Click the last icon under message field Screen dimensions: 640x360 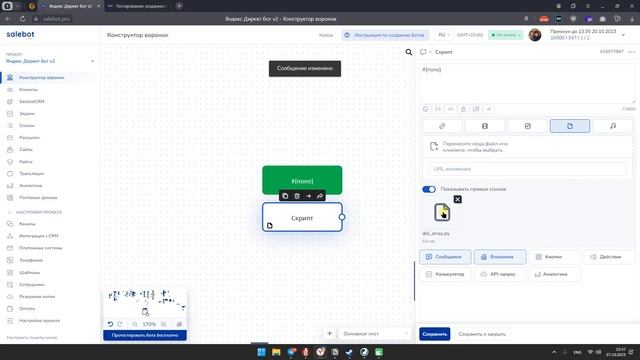[489, 109]
